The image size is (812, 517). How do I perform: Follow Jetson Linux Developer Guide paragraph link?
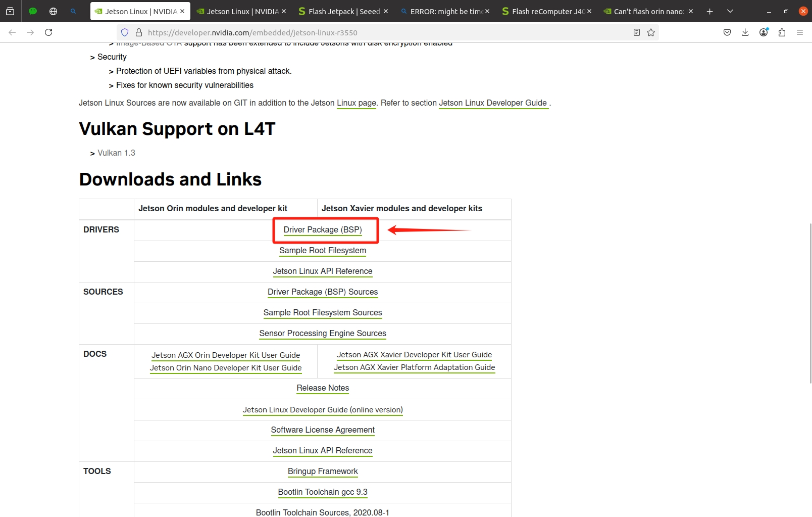[493, 103]
